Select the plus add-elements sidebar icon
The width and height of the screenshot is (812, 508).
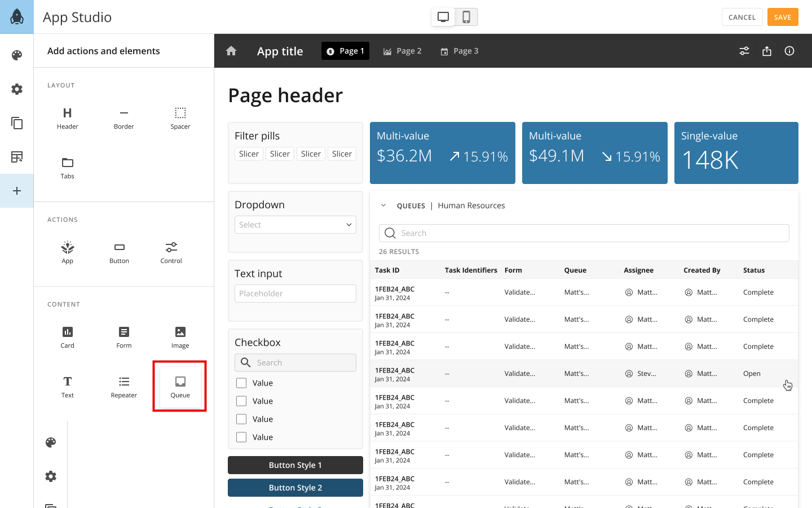[17, 191]
